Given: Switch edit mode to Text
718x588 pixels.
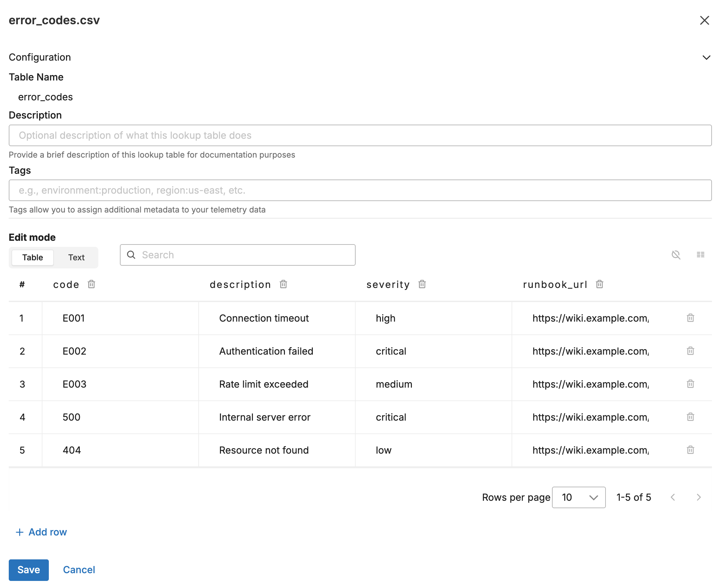Looking at the screenshot, I should click(76, 257).
